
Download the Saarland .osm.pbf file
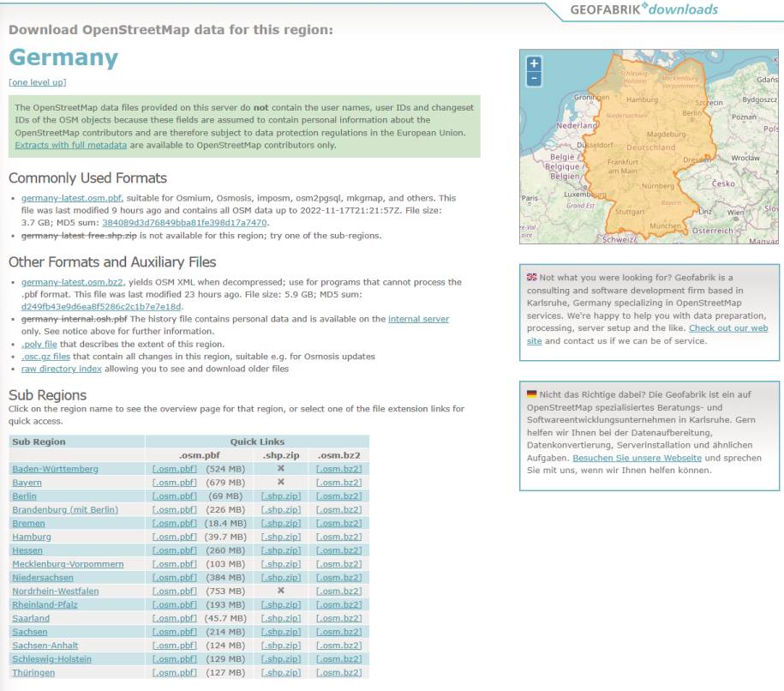(x=175, y=618)
